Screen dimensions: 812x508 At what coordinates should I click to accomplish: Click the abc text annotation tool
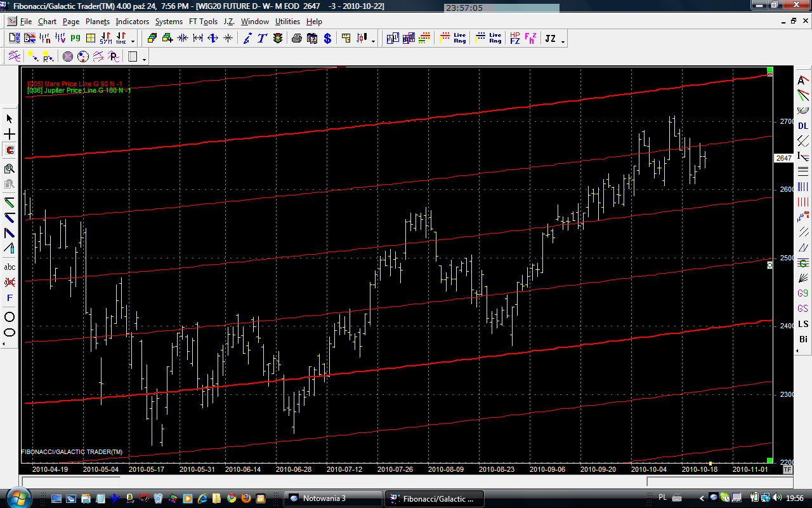pyautogui.click(x=10, y=267)
